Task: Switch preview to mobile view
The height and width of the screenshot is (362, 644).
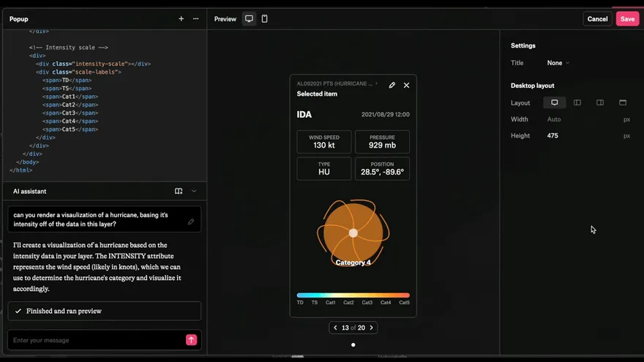Action: 264,19
